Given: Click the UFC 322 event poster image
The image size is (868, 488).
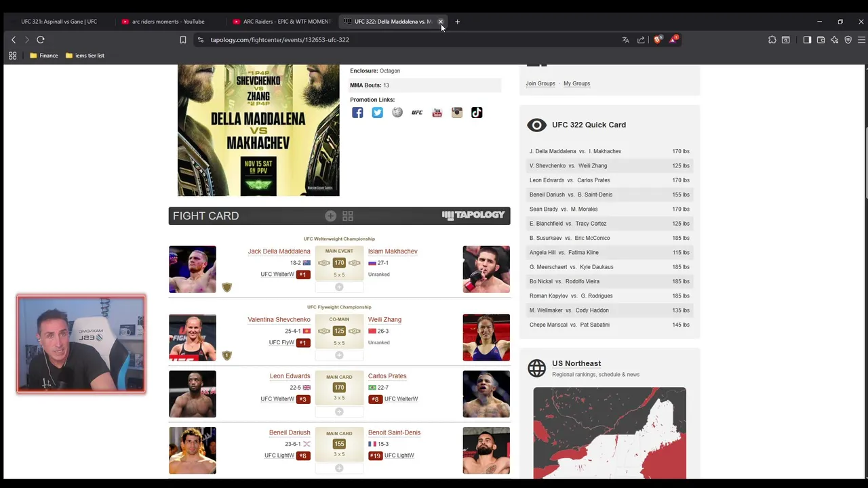Looking at the screenshot, I should (x=258, y=130).
